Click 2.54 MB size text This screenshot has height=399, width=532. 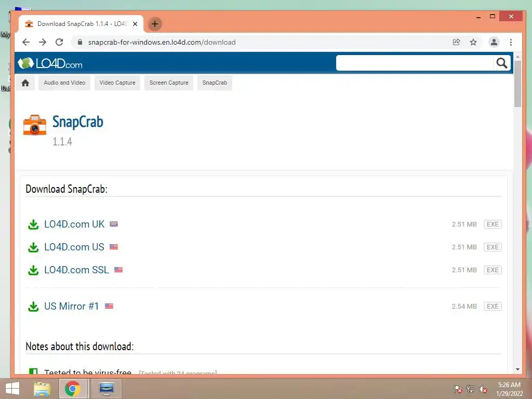point(464,307)
